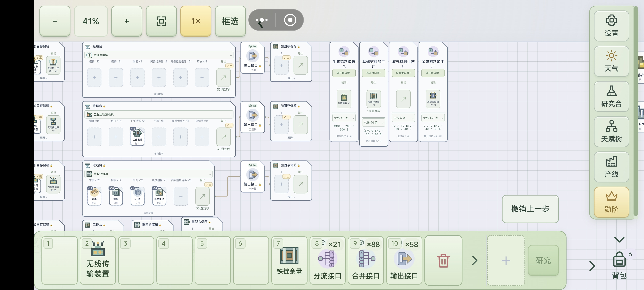Open the 电线 40 条 dropdown
644x290 pixels.
[x=344, y=118]
